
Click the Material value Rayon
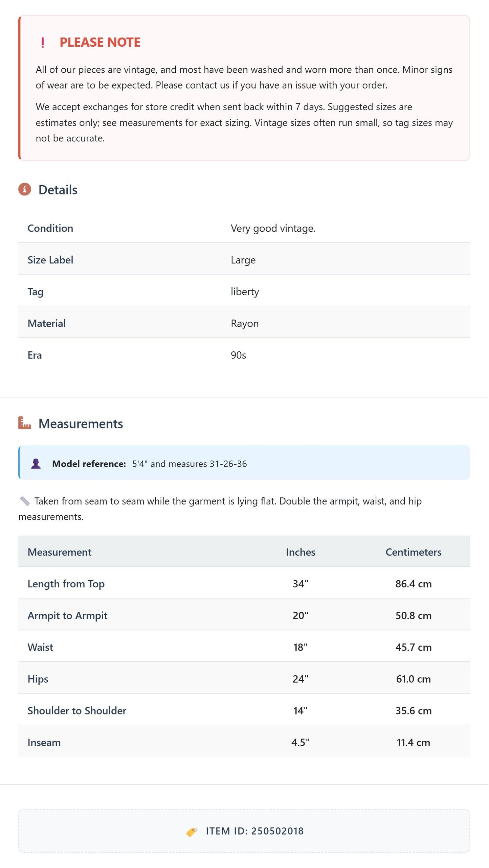click(x=245, y=324)
